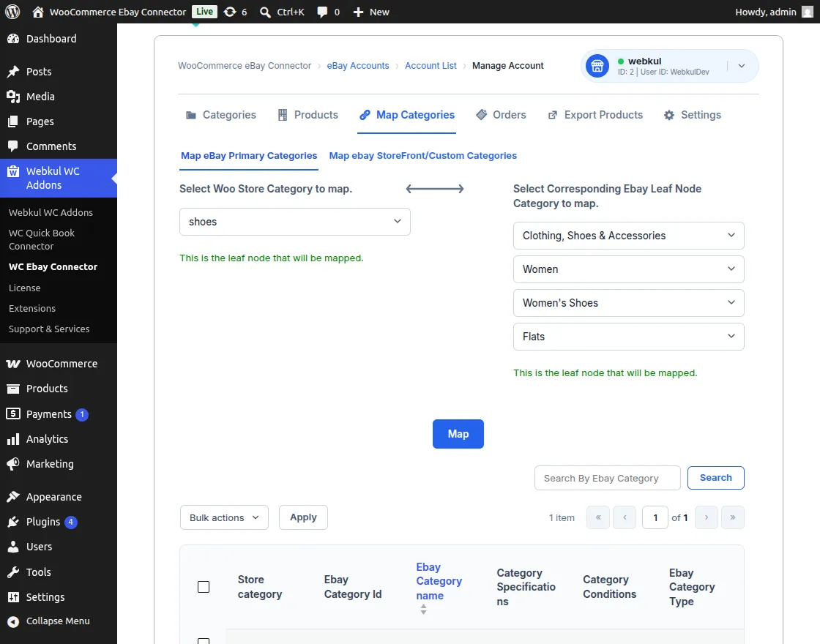This screenshot has height=644, width=820.
Task: Open License submenu item
Action: coord(25,288)
